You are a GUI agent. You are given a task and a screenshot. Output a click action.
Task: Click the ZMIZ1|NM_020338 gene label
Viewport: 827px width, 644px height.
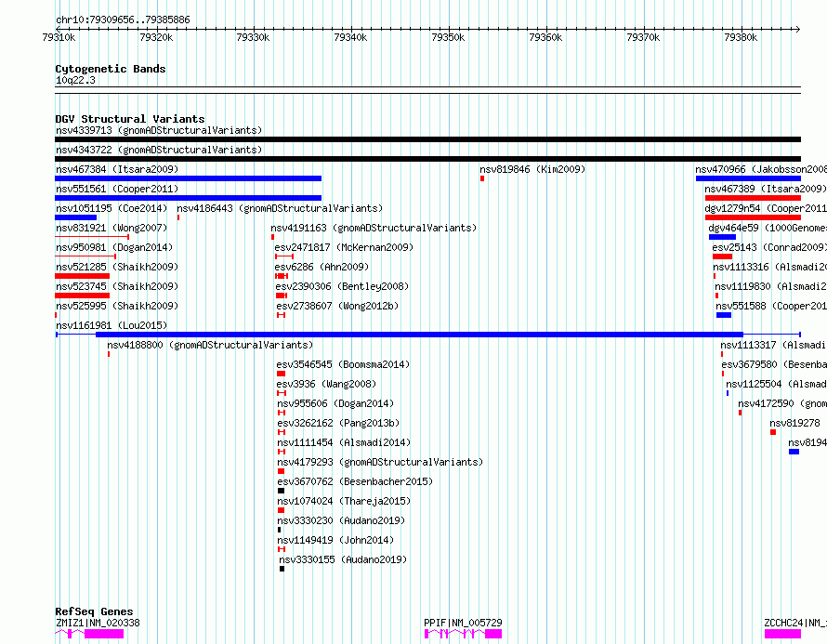click(98, 623)
